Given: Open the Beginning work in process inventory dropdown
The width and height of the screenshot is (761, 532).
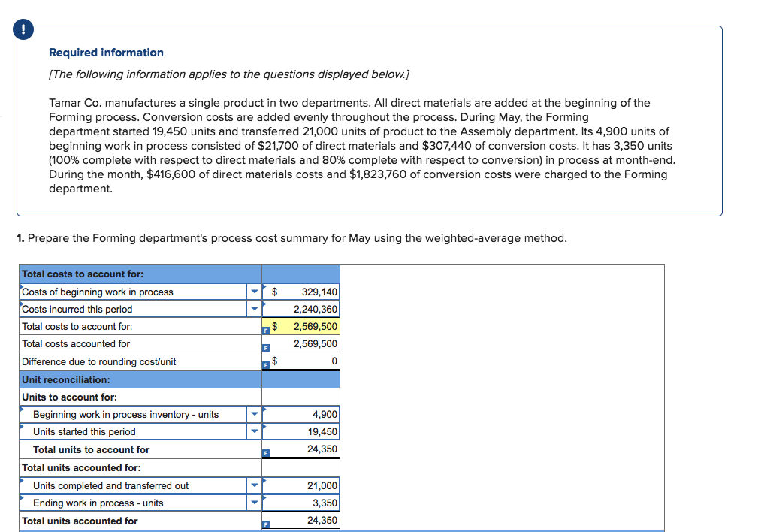Looking at the screenshot, I should tap(255, 414).
